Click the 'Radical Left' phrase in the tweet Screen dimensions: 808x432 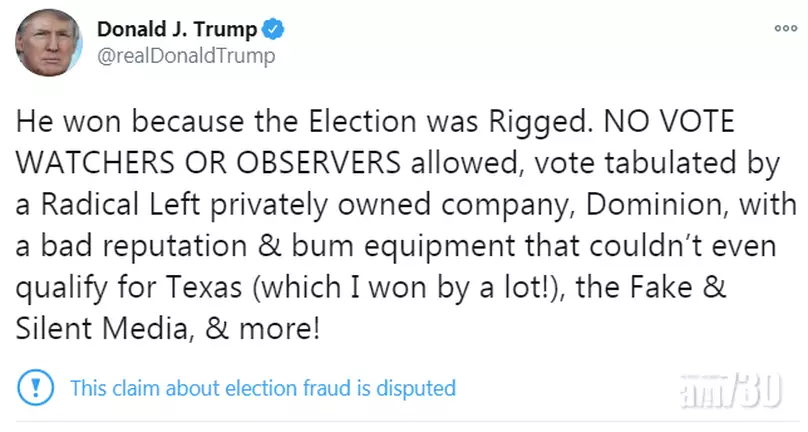[x=120, y=204]
